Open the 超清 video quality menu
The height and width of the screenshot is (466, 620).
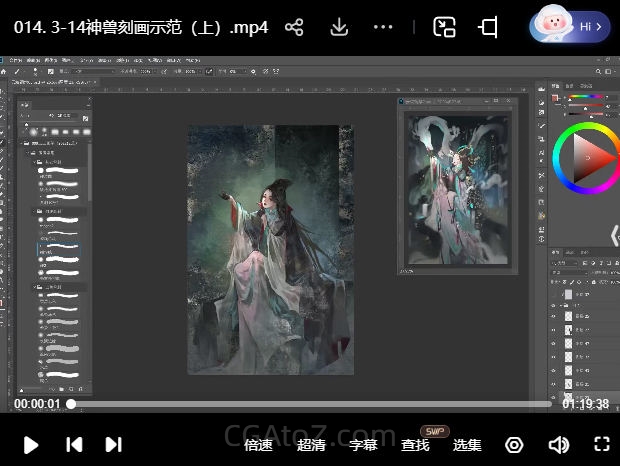[x=311, y=445]
